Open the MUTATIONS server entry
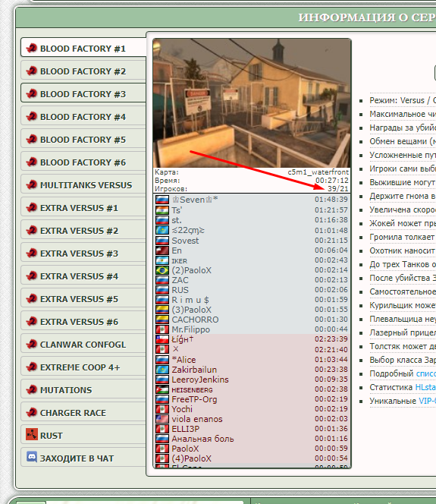 pos(84,390)
